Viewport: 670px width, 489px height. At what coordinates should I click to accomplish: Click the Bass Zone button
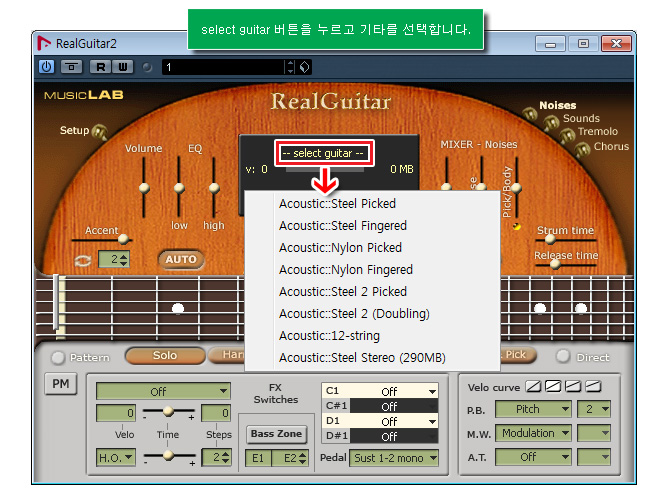(x=276, y=434)
